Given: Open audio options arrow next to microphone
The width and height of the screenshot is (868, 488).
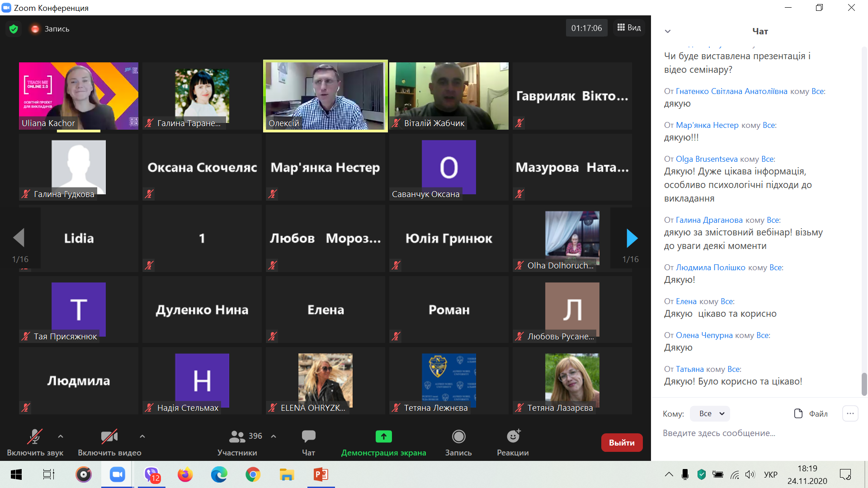Looking at the screenshot, I should pos(61,436).
